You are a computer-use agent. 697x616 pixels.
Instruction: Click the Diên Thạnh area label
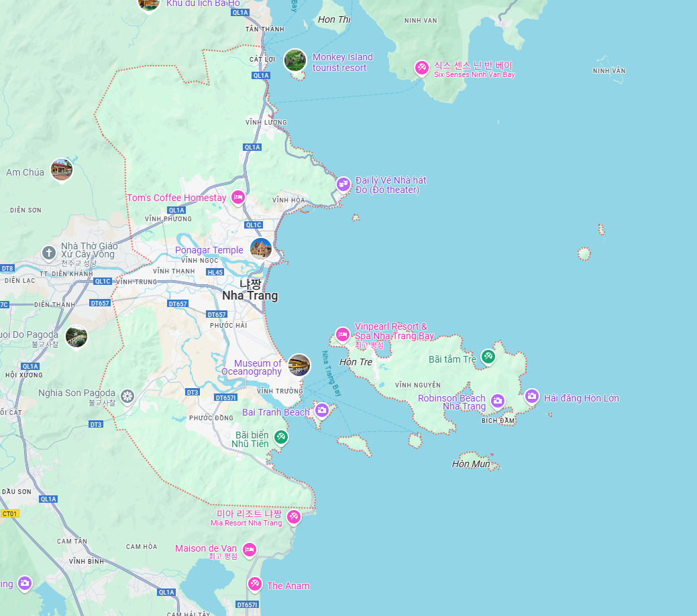(55, 305)
